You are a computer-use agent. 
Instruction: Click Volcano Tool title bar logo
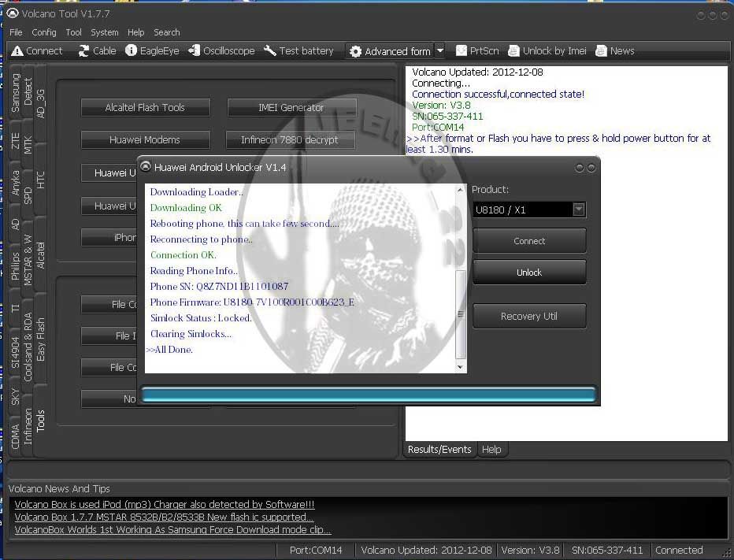click(x=12, y=13)
